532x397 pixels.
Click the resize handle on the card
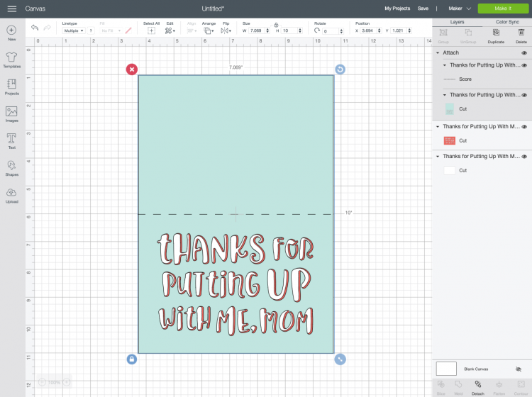[x=340, y=359]
